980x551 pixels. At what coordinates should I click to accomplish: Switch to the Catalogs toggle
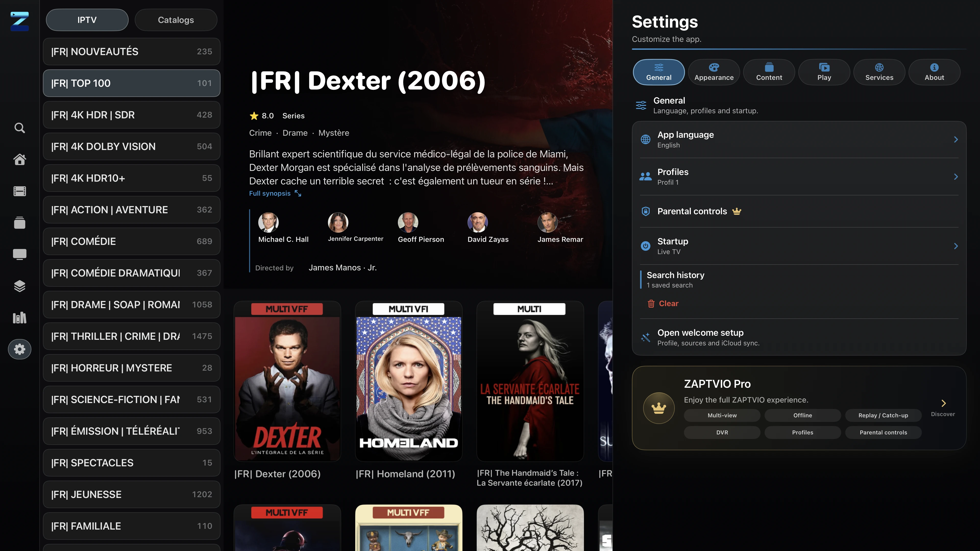[x=176, y=20]
